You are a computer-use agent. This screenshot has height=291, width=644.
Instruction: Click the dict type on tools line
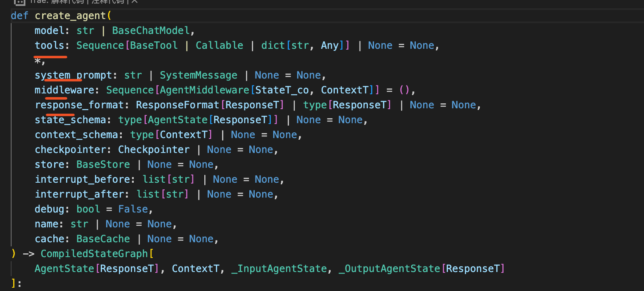click(x=273, y=45)
